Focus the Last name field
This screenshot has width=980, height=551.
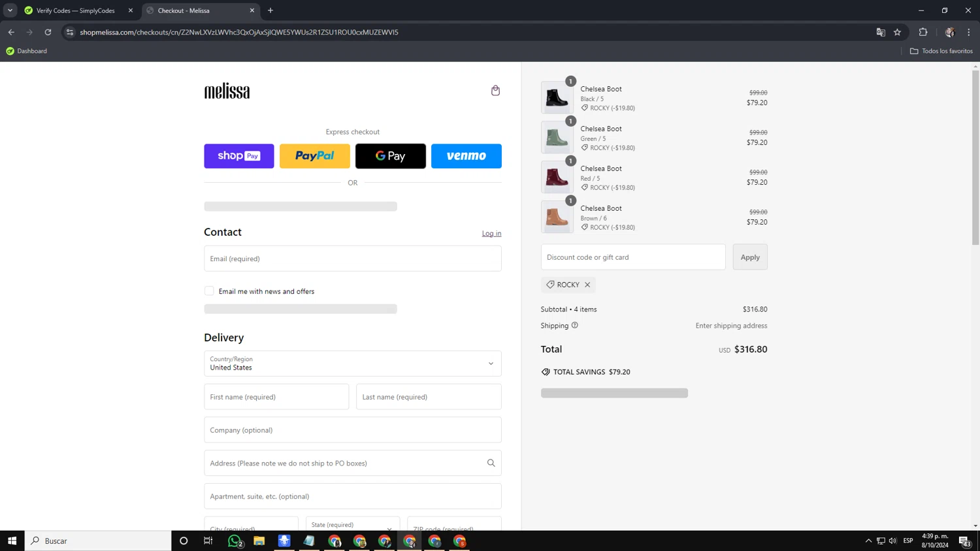pos(429,397)
